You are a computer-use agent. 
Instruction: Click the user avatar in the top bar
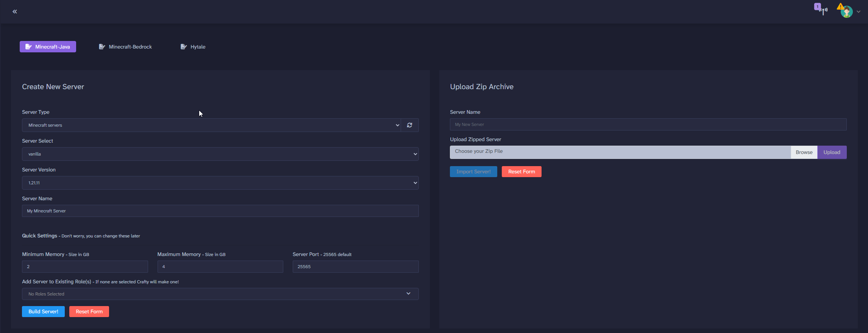847,12
